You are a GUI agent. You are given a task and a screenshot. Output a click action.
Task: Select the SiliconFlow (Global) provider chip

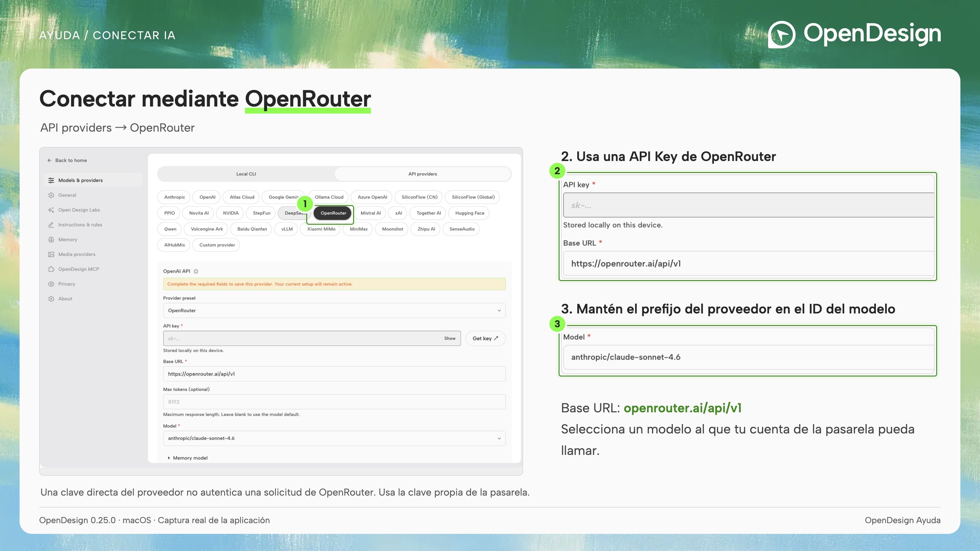473,197
